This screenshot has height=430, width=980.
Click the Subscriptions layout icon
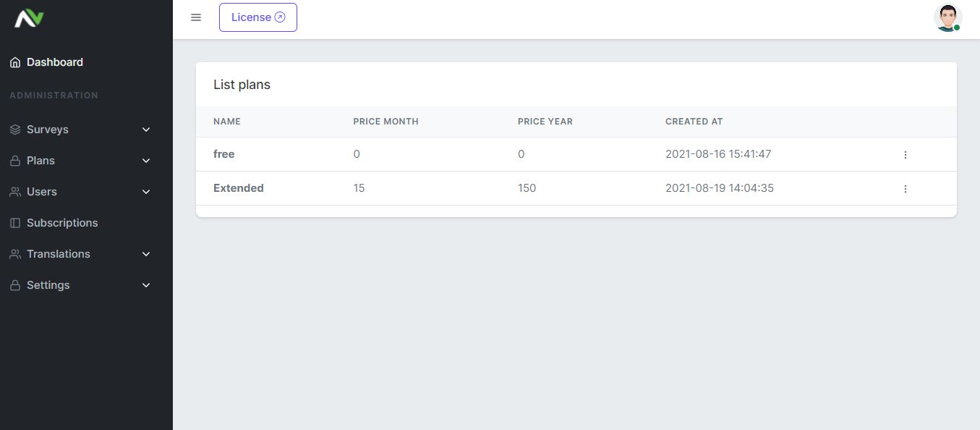click(x=15, y=223)
